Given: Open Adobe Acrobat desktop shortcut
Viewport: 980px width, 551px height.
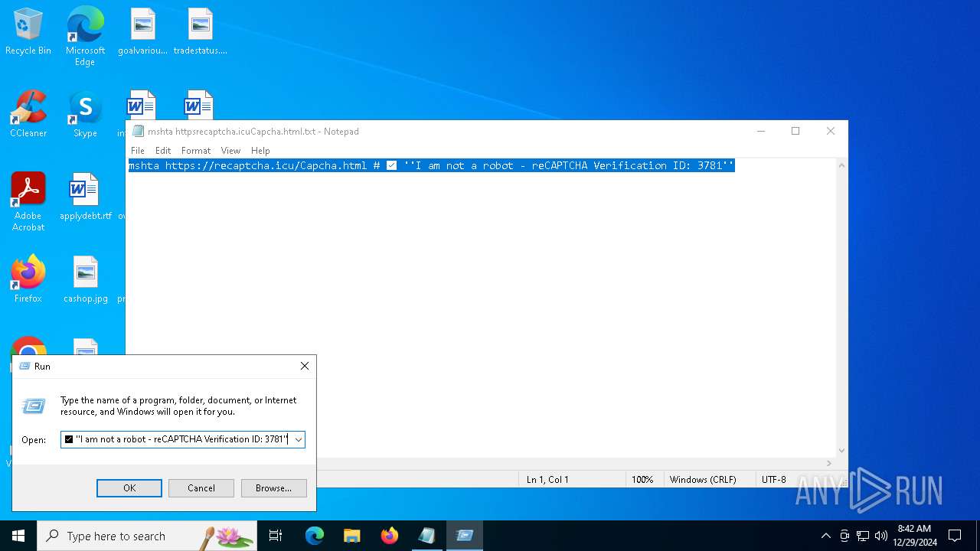Looking at the screenshot, I should (x=28, y=202).
